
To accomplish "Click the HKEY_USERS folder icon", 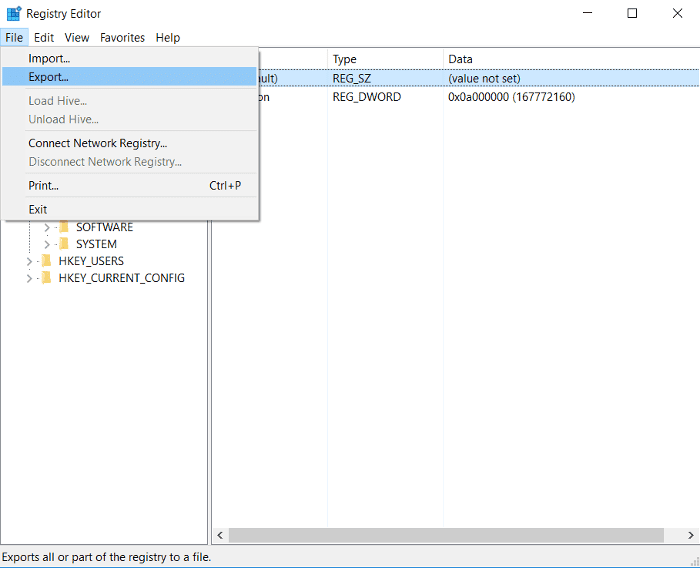I will (x=46, y=261).
